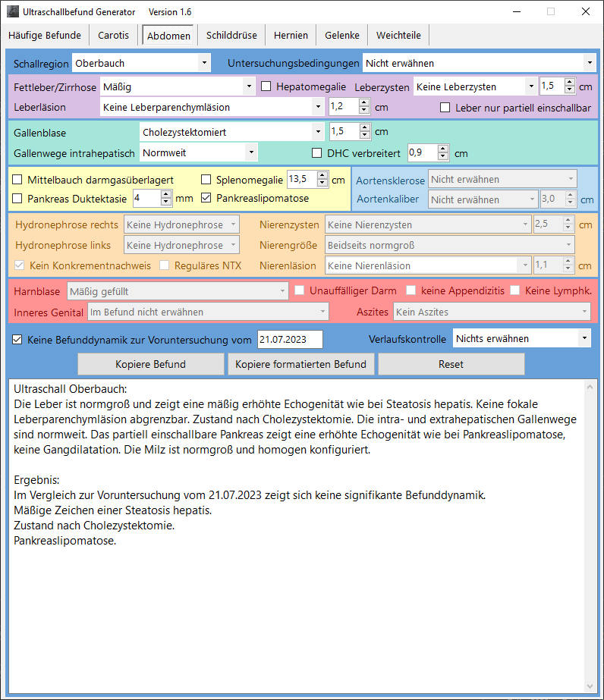Uncheck the Pankreaslipomatose option
Screen dimensions: 604x700
pos(206,199)
